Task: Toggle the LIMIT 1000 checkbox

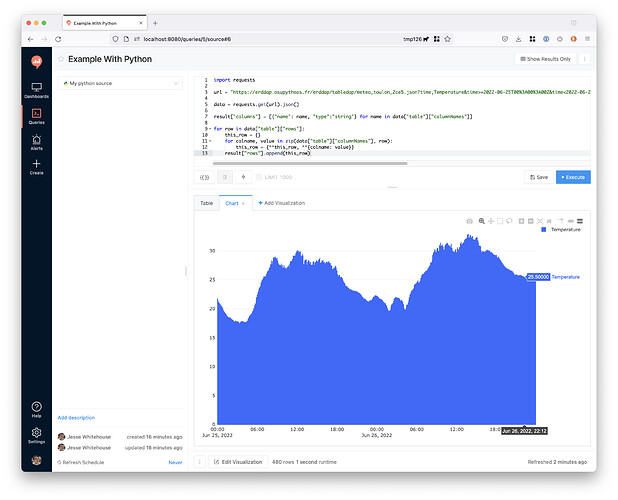Action: [259, 177]
